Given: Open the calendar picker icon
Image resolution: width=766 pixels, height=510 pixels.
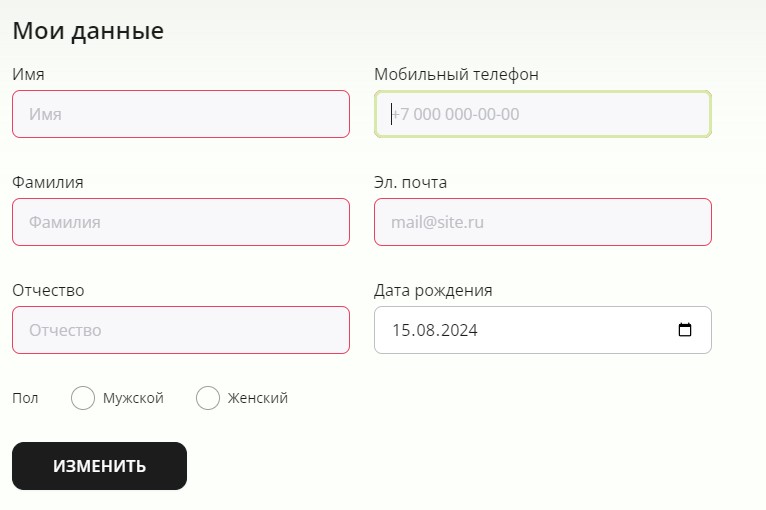Looking at the screenshot, I should click(x=685, y=330).
